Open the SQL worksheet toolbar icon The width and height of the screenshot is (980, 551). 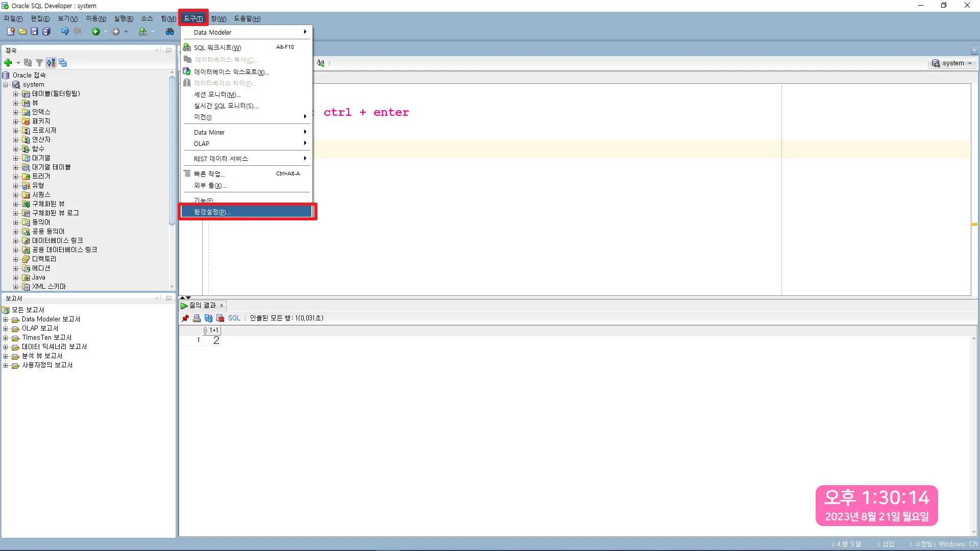[x=143, y=32]
